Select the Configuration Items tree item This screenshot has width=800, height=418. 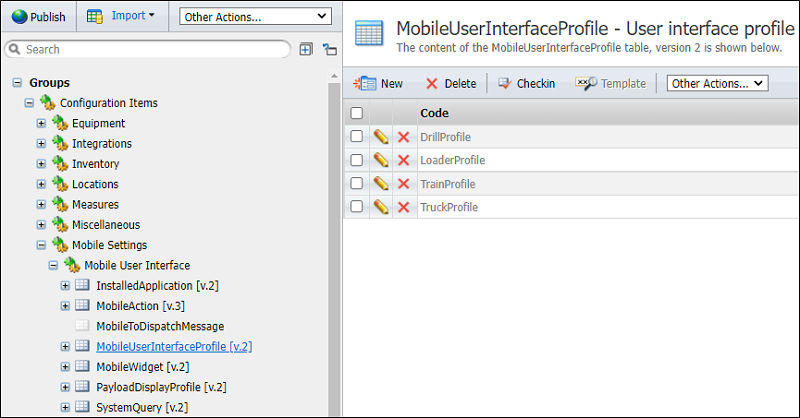point(109,103)
